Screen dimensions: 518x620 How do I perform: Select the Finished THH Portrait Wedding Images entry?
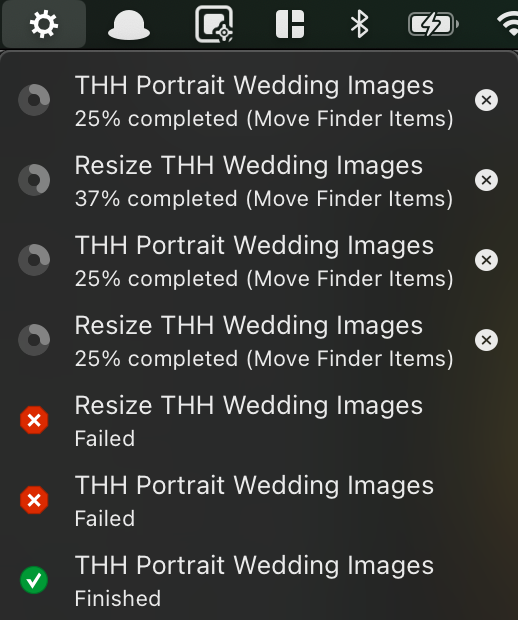[259, 580]
